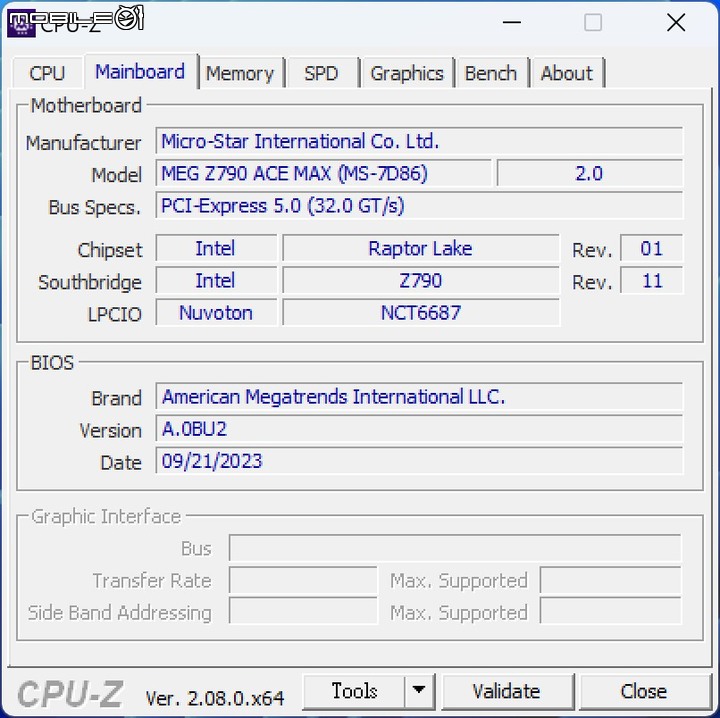
Task: Select the Model field MEG Z790 ACE MAX
Action: 323,173
